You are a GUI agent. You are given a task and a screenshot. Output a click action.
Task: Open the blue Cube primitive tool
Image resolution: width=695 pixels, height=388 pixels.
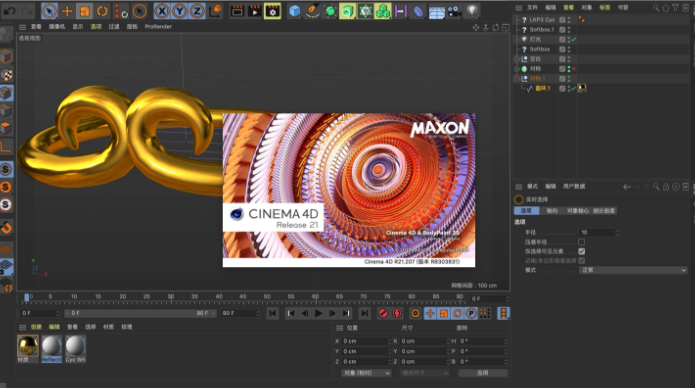(295, 11)
